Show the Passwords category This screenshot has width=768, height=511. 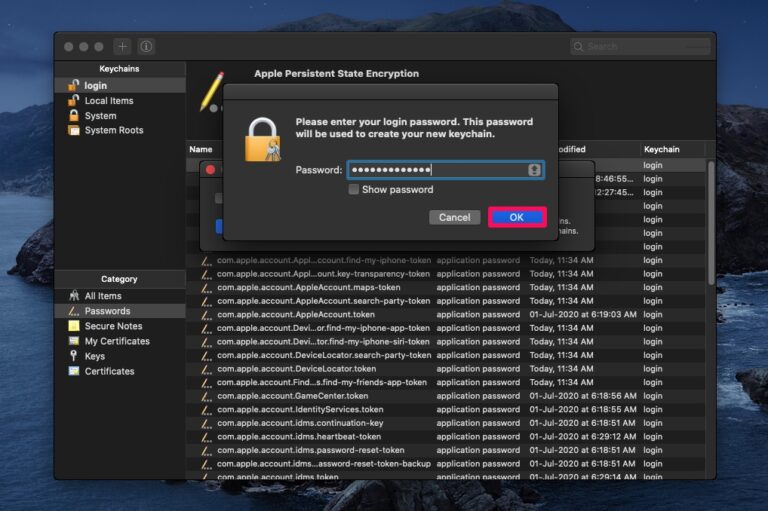tap(120, 311)
